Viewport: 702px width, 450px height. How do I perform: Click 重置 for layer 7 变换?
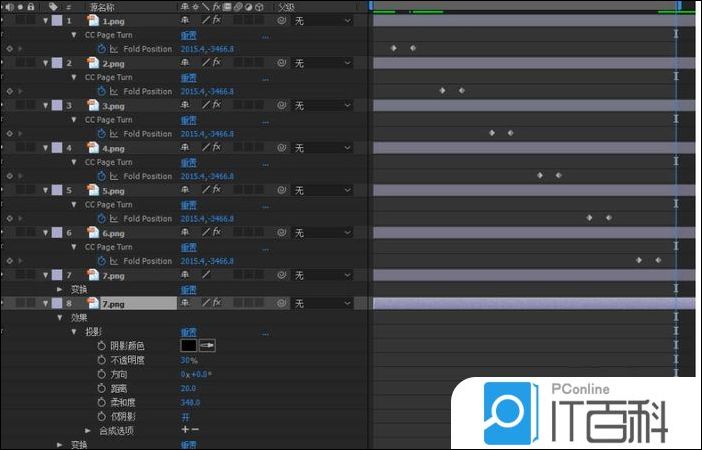tap(188, 290)
